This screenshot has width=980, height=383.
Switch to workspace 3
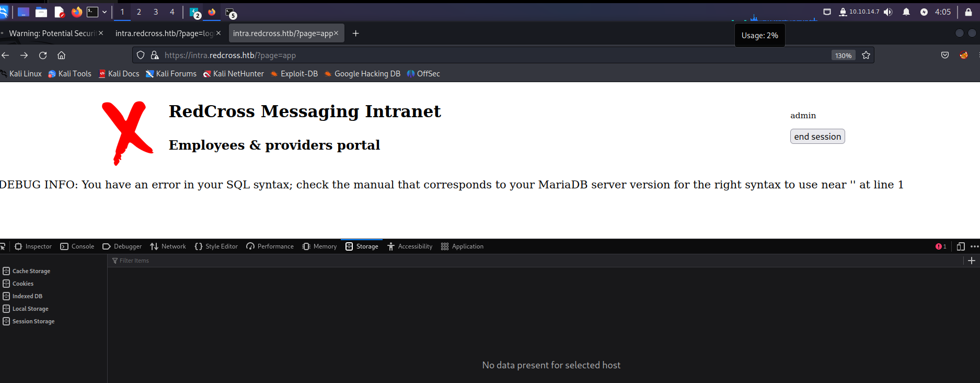156,12
